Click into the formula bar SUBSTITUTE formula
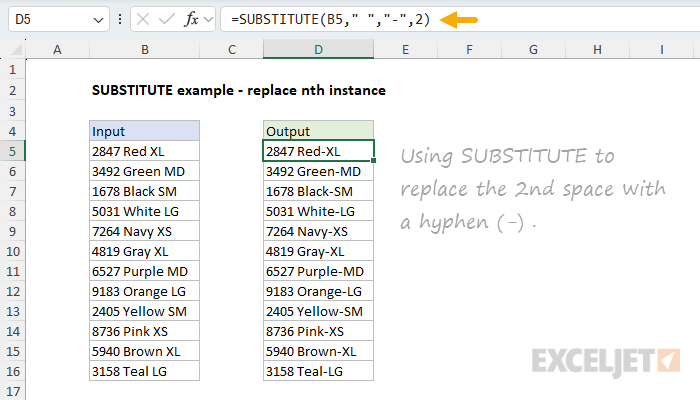The width and height of the screenshot is (700, 400). coord(330,20)
